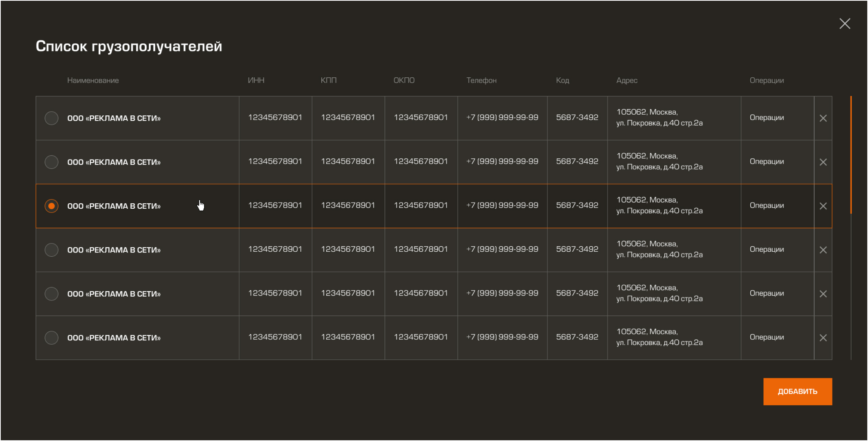The height and width of the screenshot is (441, 868).
Task: Remove fifth row with X icon
Action: (x=823, y=294)
